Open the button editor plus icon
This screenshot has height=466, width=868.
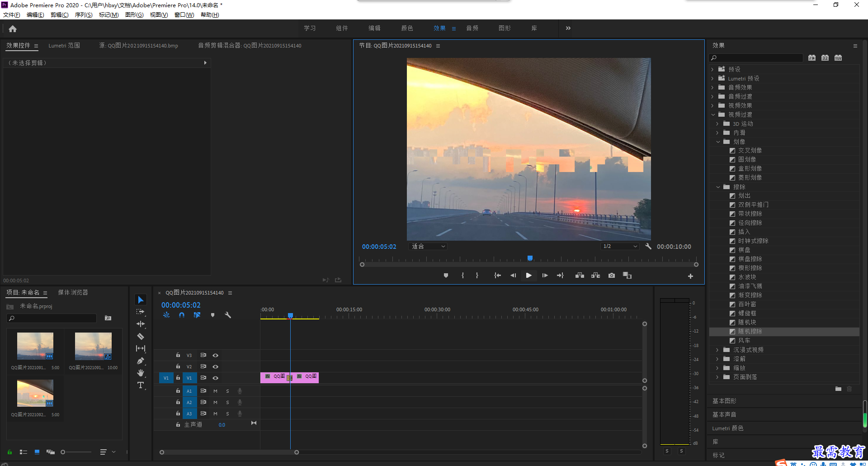(x=690, y=276)
